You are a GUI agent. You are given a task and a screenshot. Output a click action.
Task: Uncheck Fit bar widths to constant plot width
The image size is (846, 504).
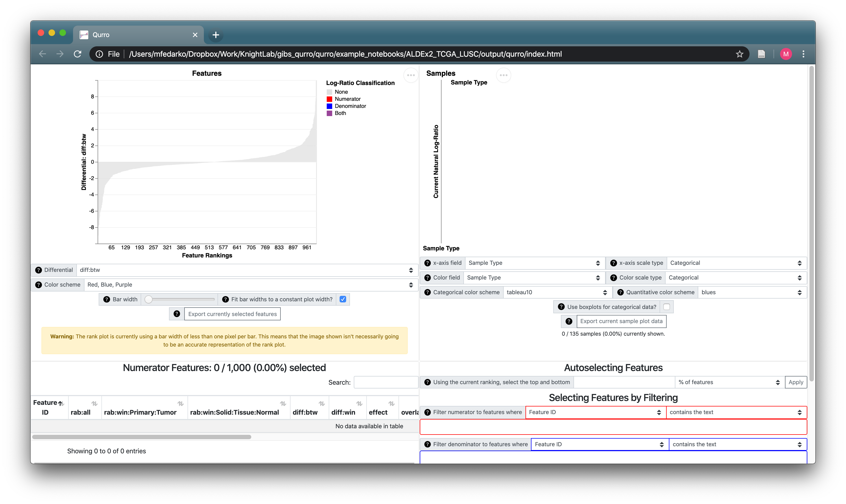(x=343, y=299)
